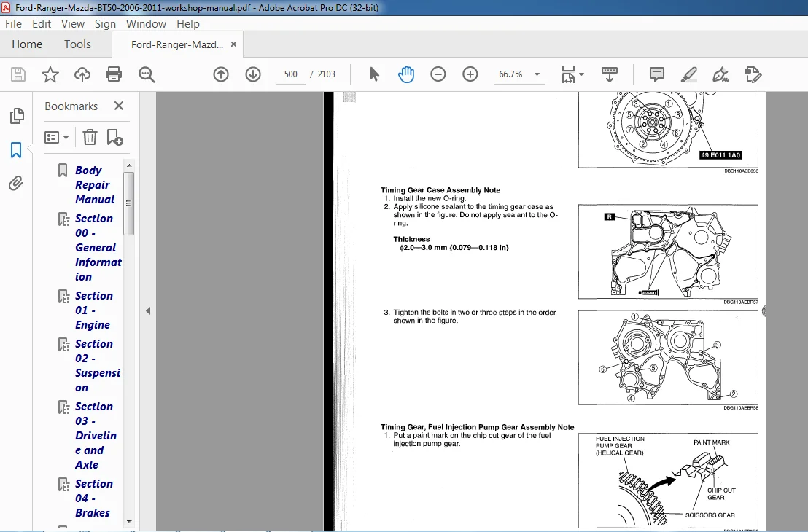Open the View menu

click(73, 24)
